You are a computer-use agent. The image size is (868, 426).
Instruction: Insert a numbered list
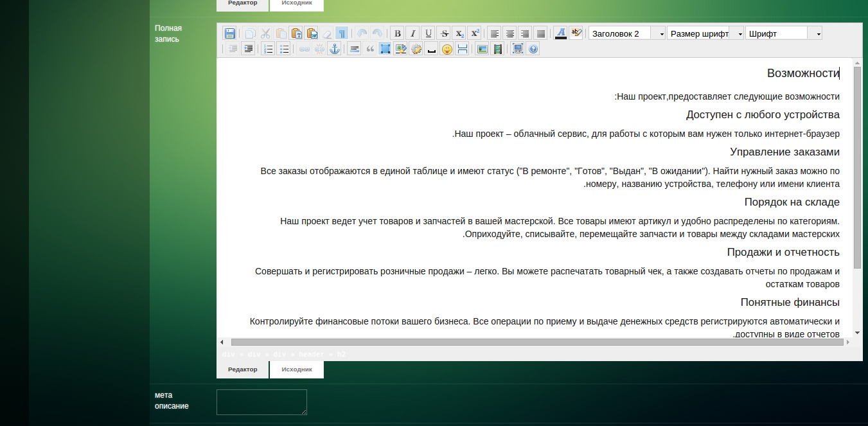click(269, 49)
